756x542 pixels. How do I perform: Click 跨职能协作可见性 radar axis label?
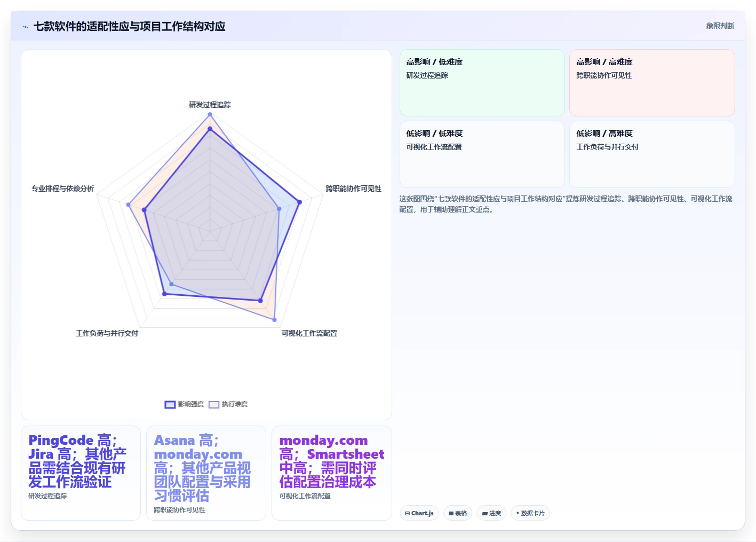pos(354,188)
